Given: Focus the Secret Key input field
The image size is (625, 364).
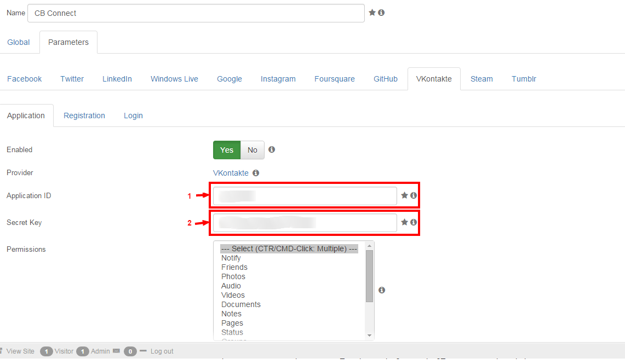Looking at the screenshot, I should click(305, 222).
